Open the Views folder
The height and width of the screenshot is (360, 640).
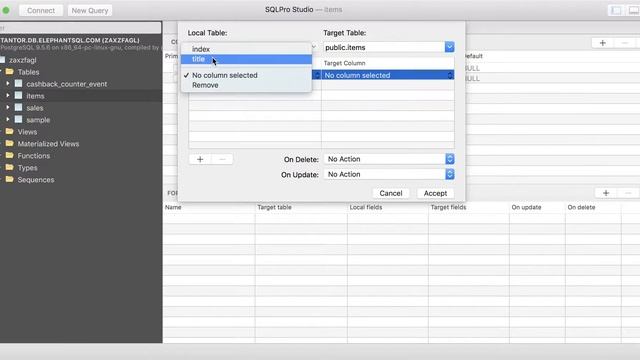point(27,132)
